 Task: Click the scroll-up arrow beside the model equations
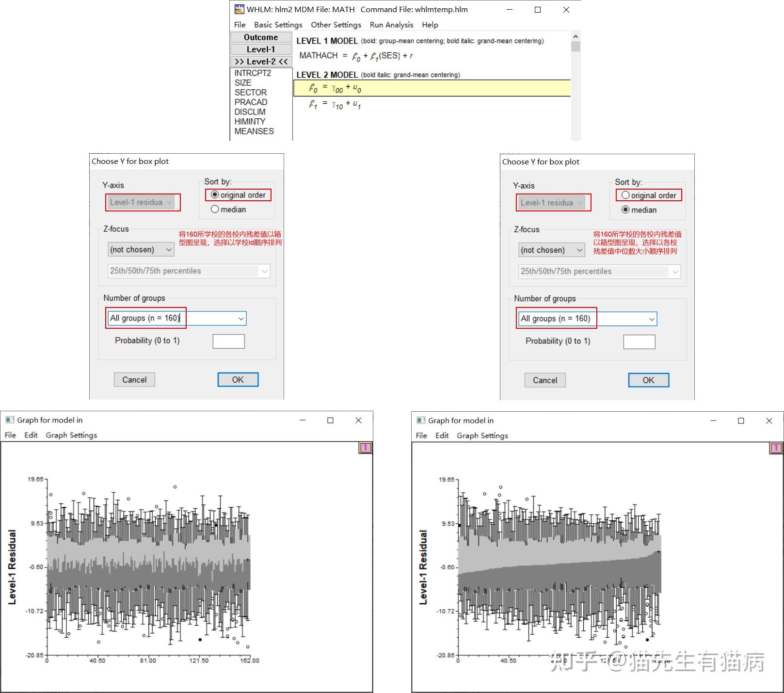575,36
